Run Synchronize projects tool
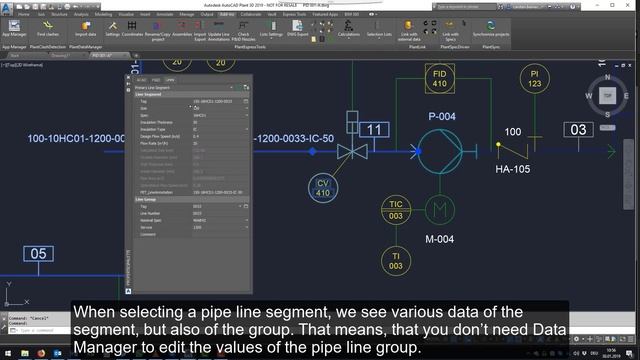 pyautogui.click(x=491, y=29)
